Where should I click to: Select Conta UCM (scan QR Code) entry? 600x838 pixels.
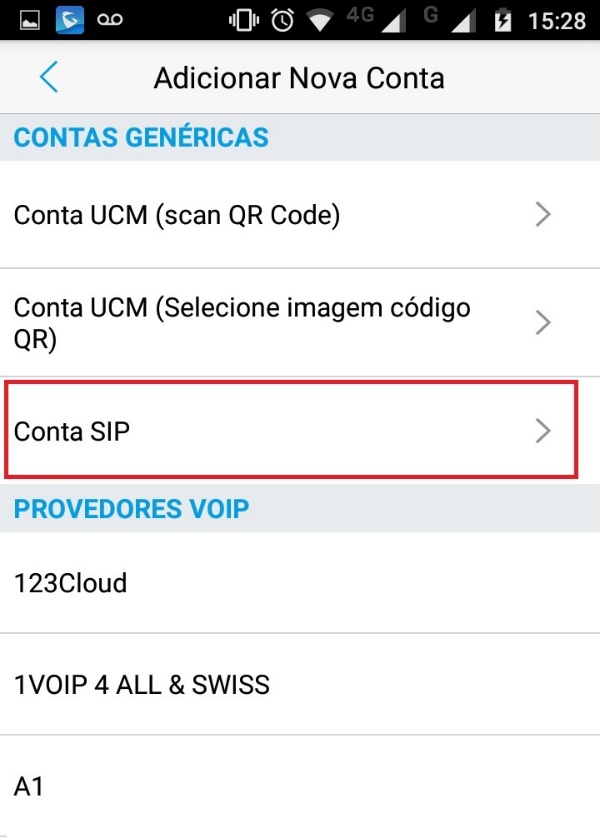click(177, 214)
